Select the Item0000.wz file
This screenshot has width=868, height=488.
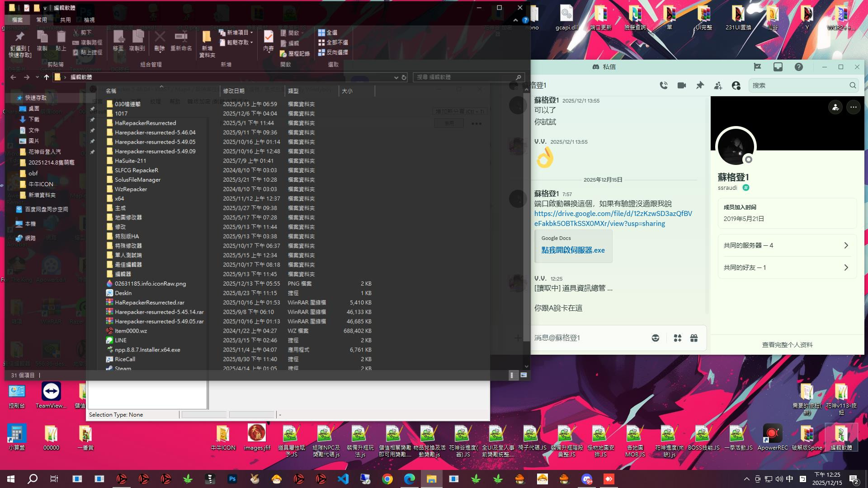(x=131, y=331)
